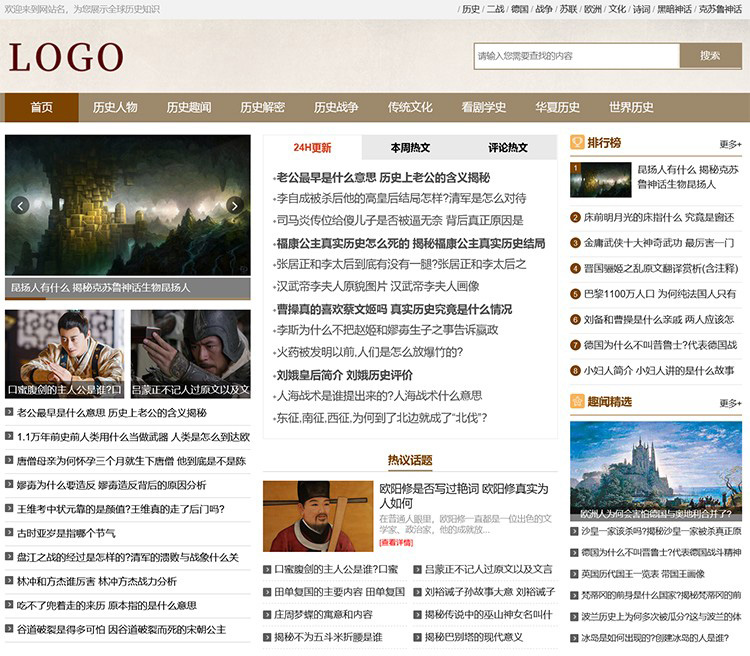Click arrow bullet beside 英国历代国王一览表
Viewport: 750px width, 656px height.
(x=574, y=574)
